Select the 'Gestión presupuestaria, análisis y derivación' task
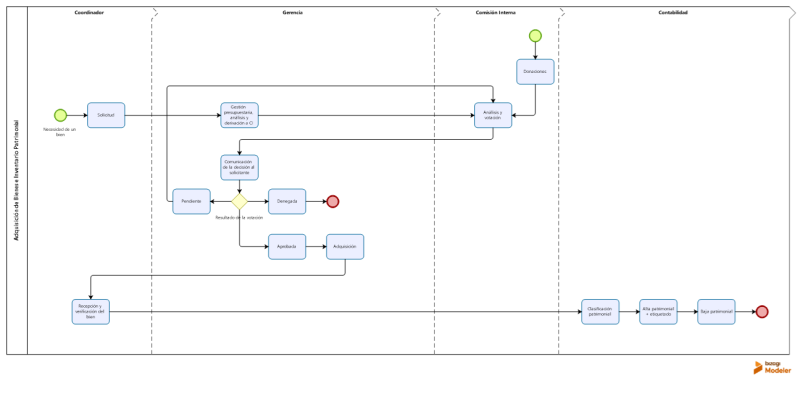This screenshot has width=800, height=404. [x=239, y=115]
